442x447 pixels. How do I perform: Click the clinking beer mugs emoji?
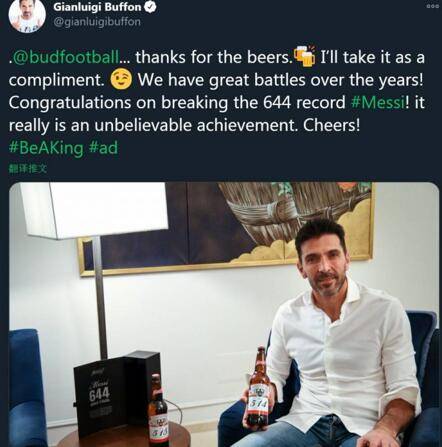pos(305,56)
